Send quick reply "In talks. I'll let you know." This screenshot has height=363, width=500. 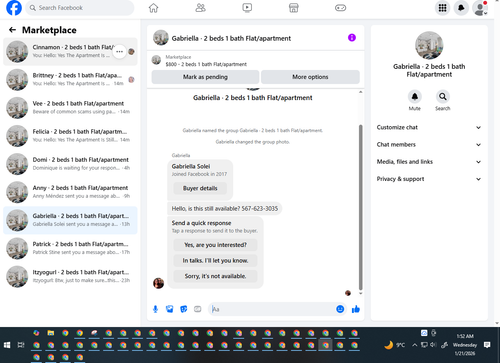[215, 261]
